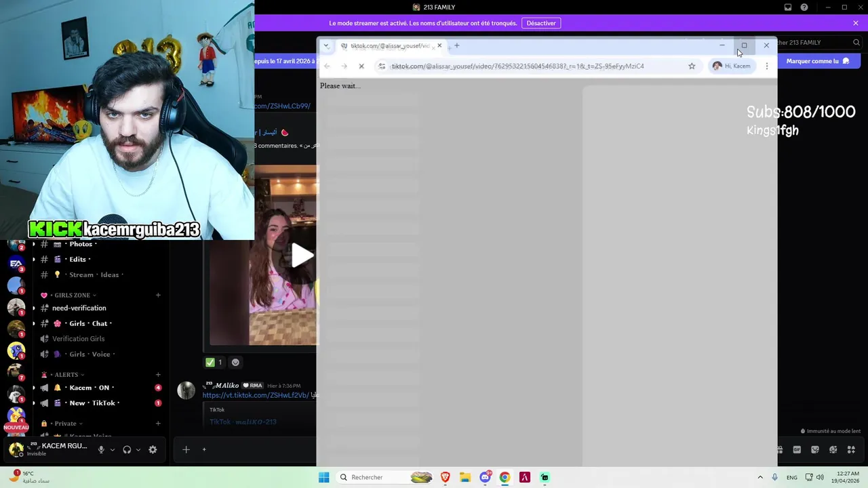
Task: View site information icon in address bar
Action: tap(382, 66)
